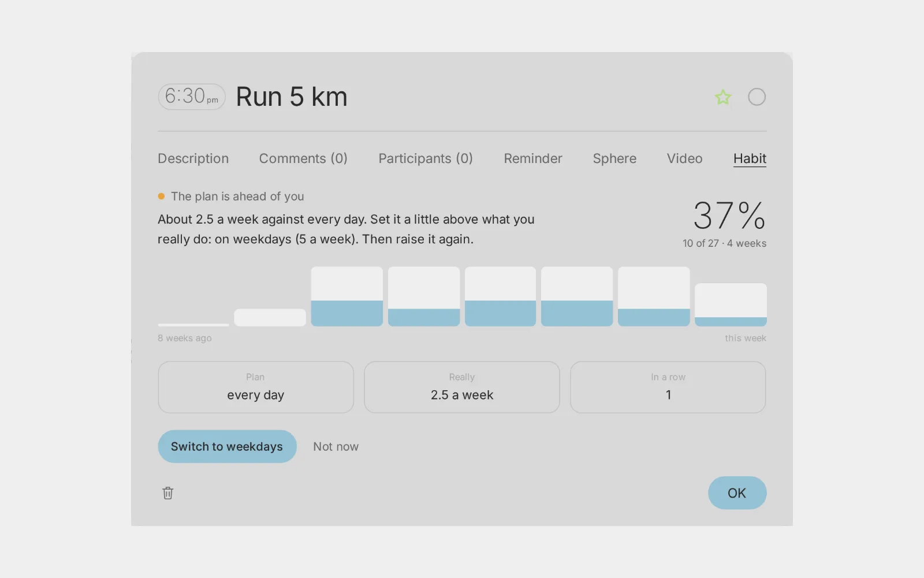This screenshot has width=924, height=578.
Task: Click the this week bar in the chart
Action: [x=731, y=305]
